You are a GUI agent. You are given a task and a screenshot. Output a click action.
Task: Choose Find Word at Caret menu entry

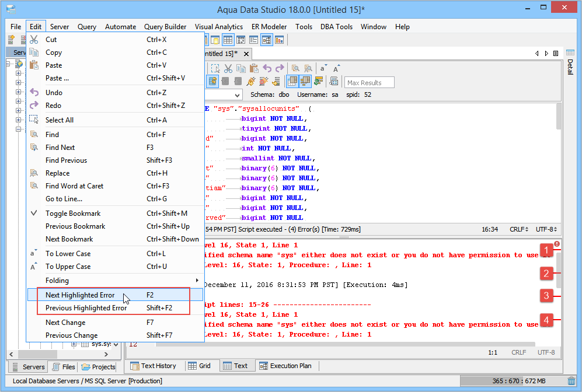click(x=115, y=186)
